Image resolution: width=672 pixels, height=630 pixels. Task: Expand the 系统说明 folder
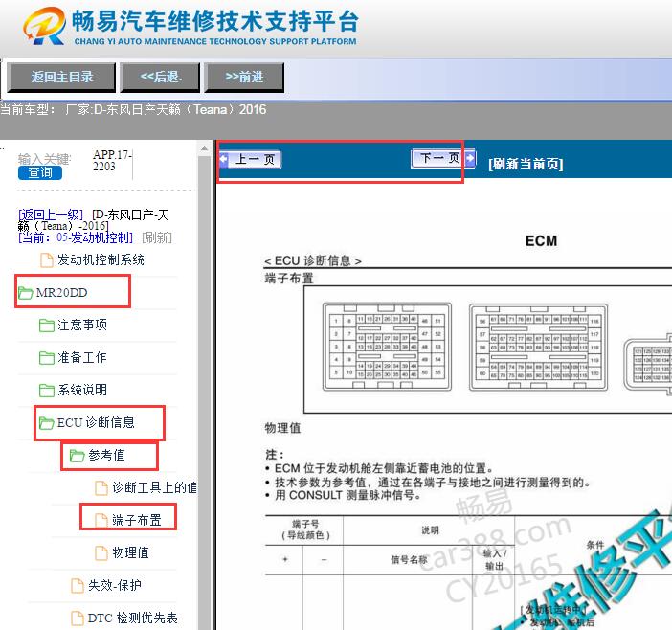click(82, 390)
